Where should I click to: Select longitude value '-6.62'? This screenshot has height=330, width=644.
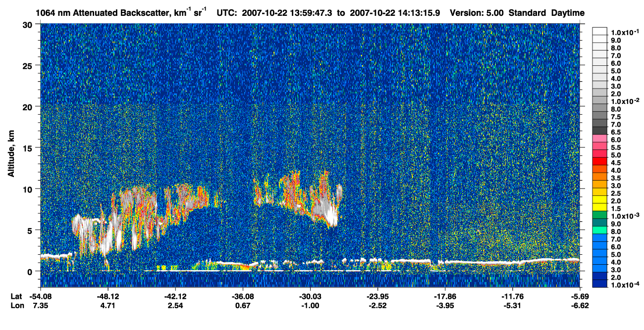tap(580, 305)
